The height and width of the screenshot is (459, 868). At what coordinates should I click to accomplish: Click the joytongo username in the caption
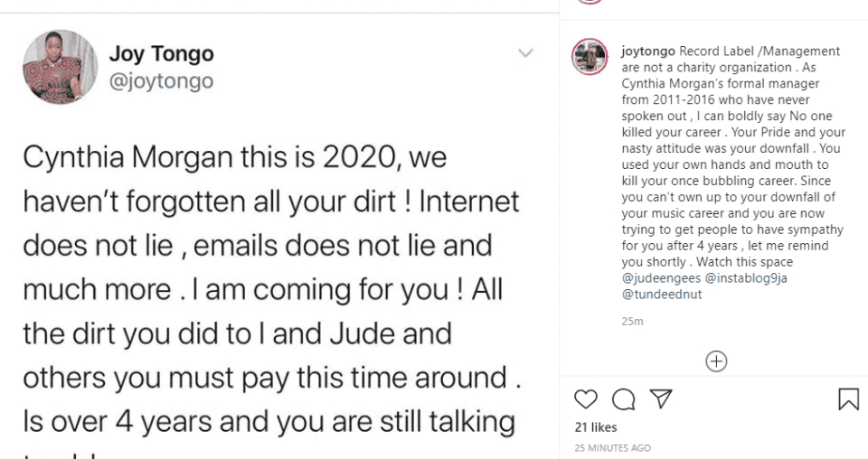click(648, 51)
